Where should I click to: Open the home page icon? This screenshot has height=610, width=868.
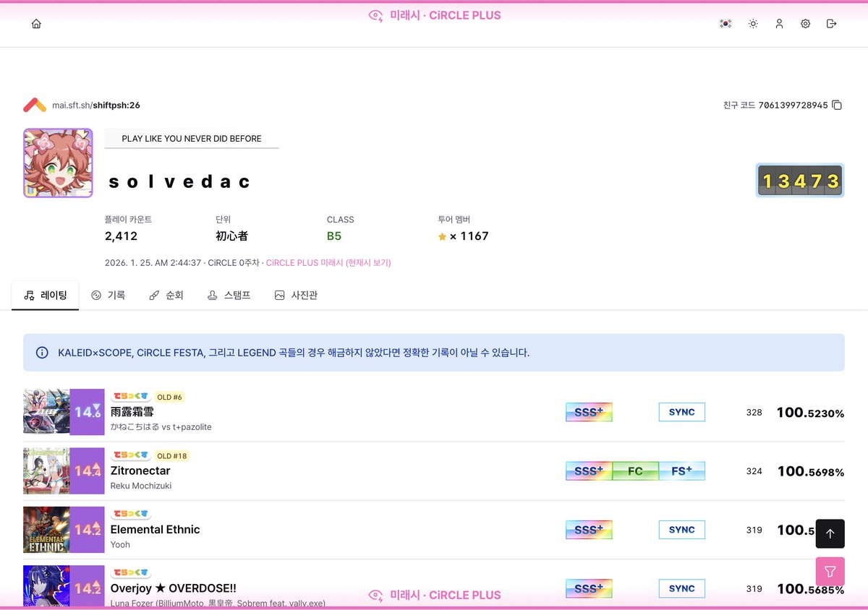pyautogui.click(x=35, y=23)
